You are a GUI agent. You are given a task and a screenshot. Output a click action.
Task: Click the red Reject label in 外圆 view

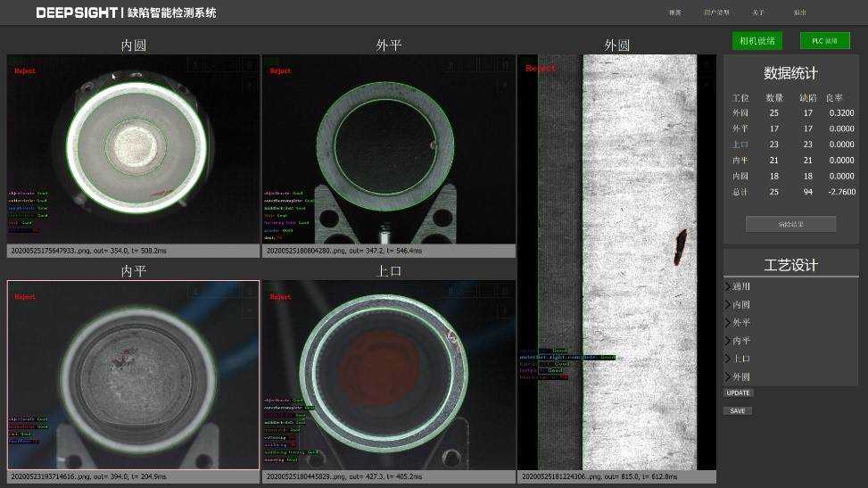tap(541, 68)
